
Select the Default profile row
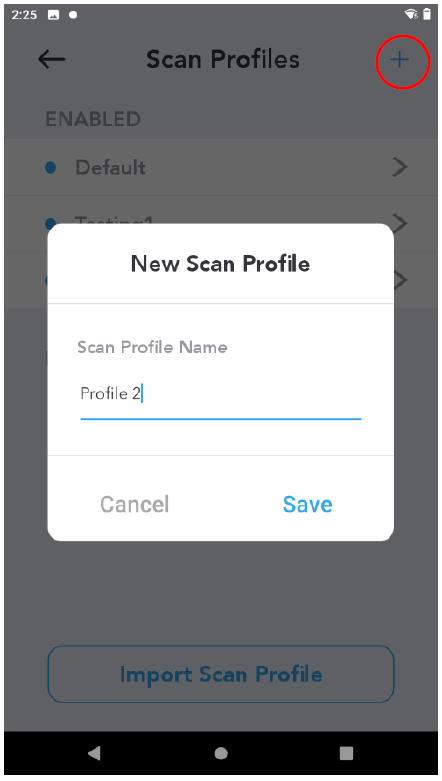click(x=221, y=167)
